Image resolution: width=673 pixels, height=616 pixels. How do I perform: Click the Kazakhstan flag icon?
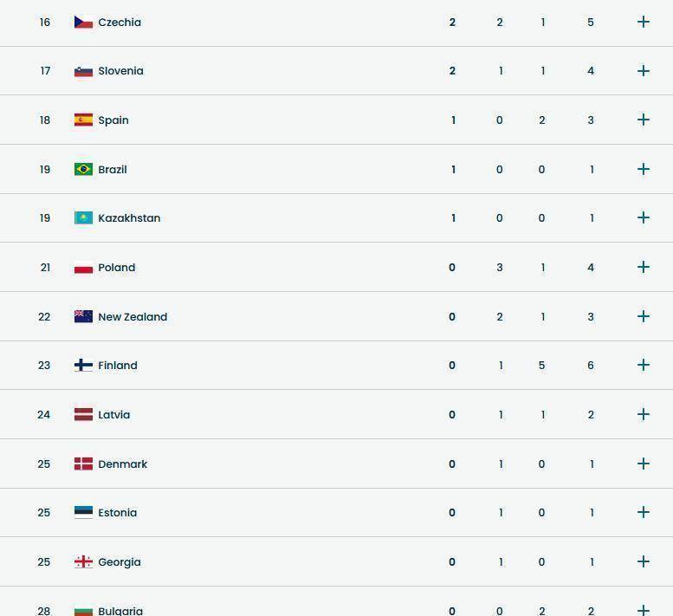pos(83,218)
